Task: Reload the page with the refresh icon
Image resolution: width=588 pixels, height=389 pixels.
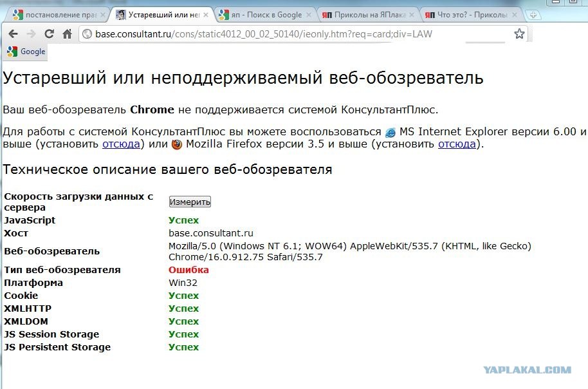Action: [49, 34]
